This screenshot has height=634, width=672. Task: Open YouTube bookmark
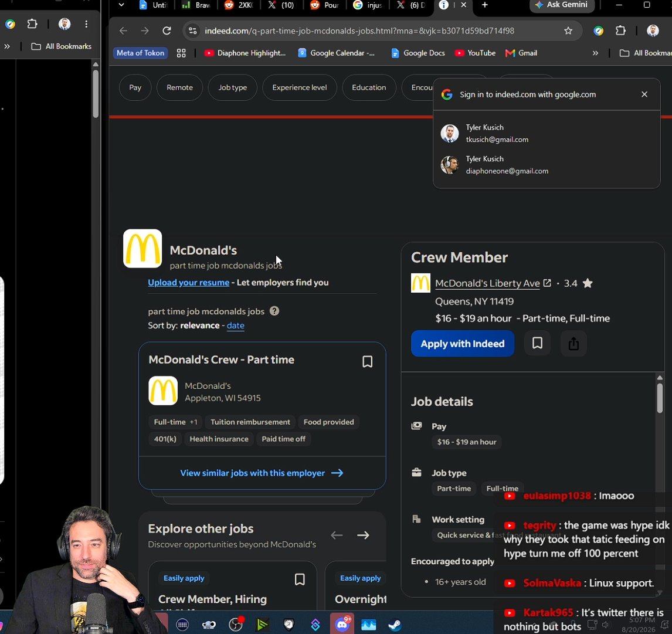point(476,53)
